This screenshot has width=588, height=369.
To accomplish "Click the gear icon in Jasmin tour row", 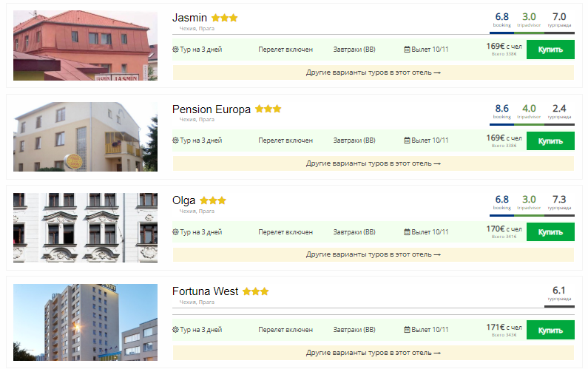I will coord(175,49).
